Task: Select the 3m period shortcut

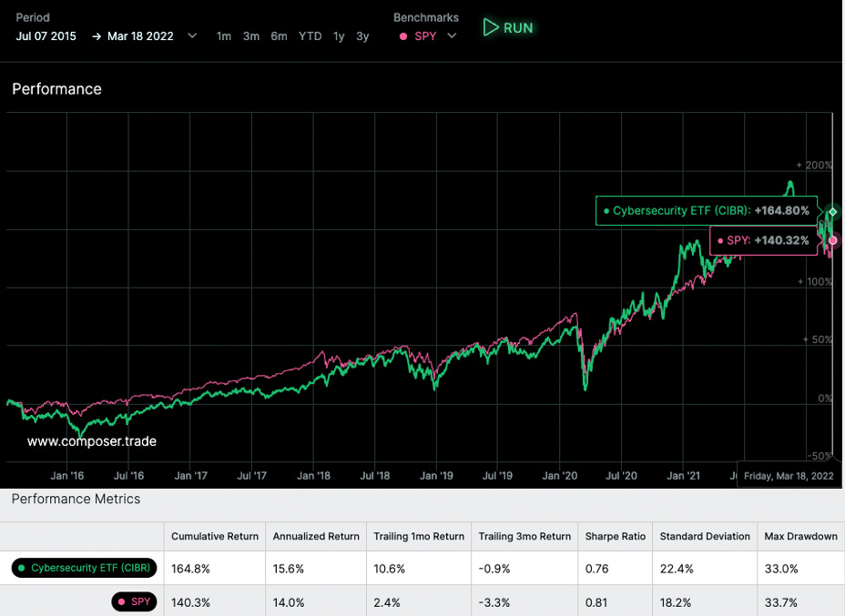Action: (x=250, y=36)
